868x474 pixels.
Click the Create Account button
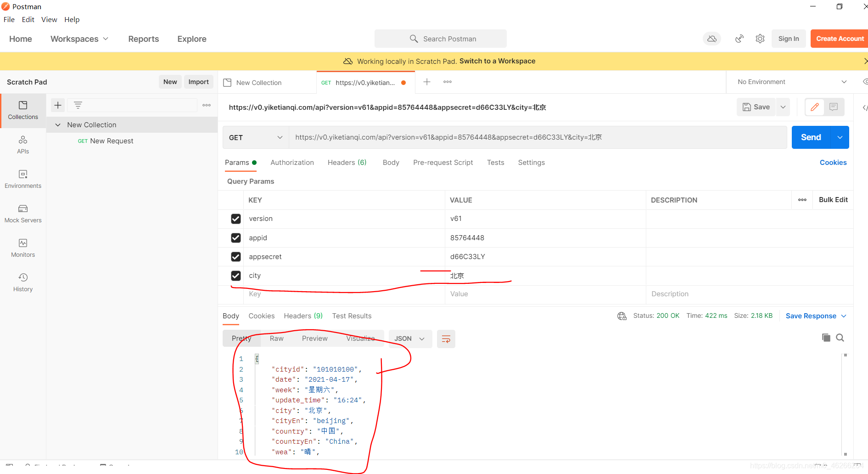(x=840, y=39)
